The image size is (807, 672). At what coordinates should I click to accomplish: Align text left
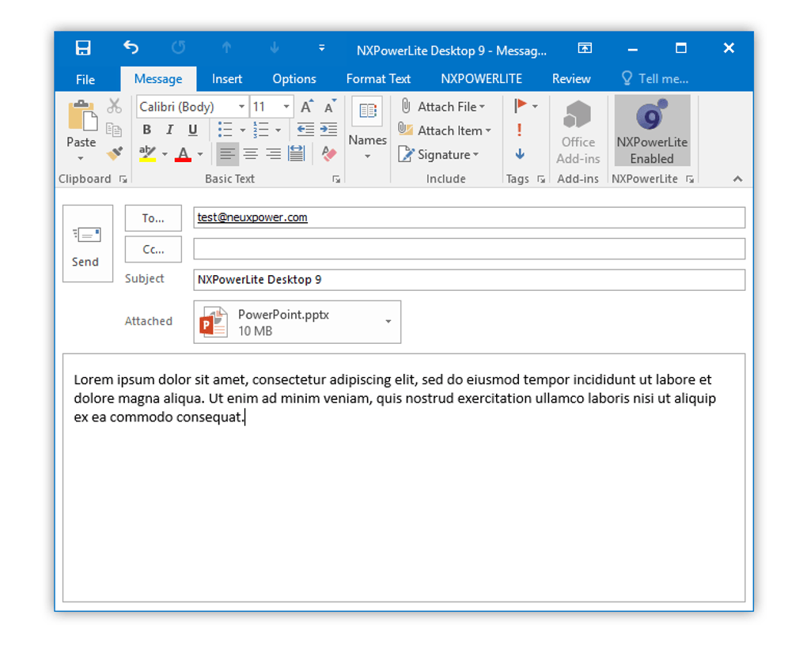228,153
